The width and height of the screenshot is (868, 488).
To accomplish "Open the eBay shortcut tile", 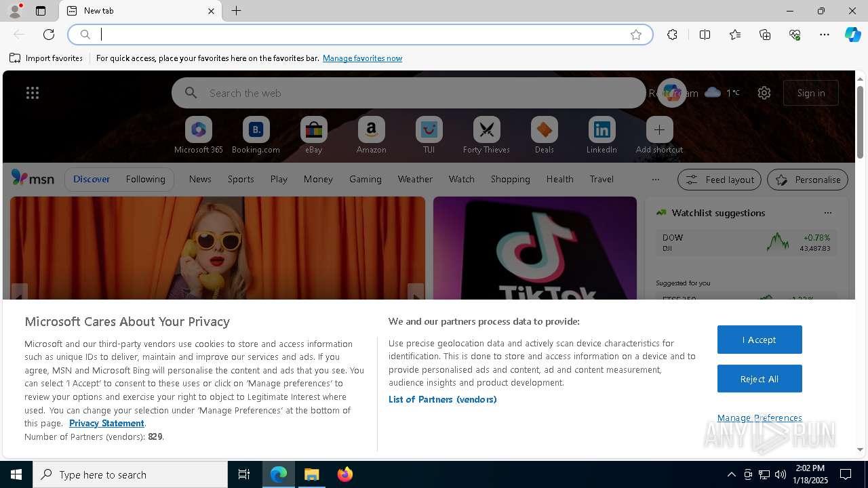I will point(313,135).
